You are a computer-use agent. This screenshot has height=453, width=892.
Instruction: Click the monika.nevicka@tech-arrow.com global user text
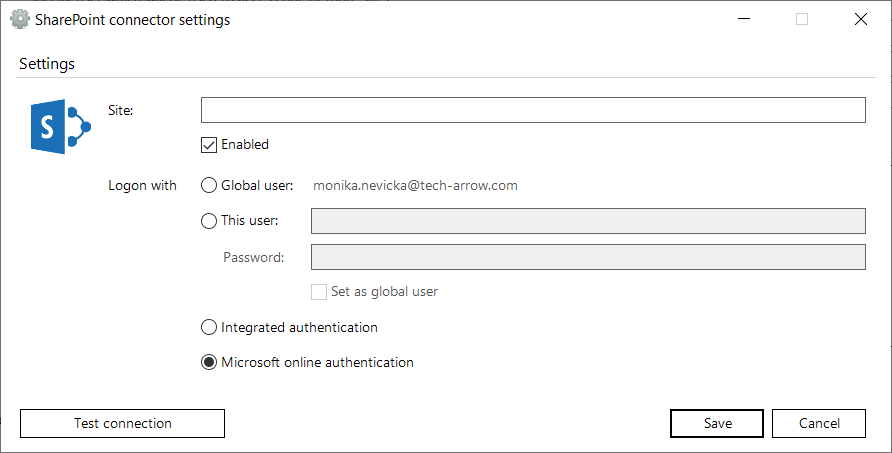point(415,185)
